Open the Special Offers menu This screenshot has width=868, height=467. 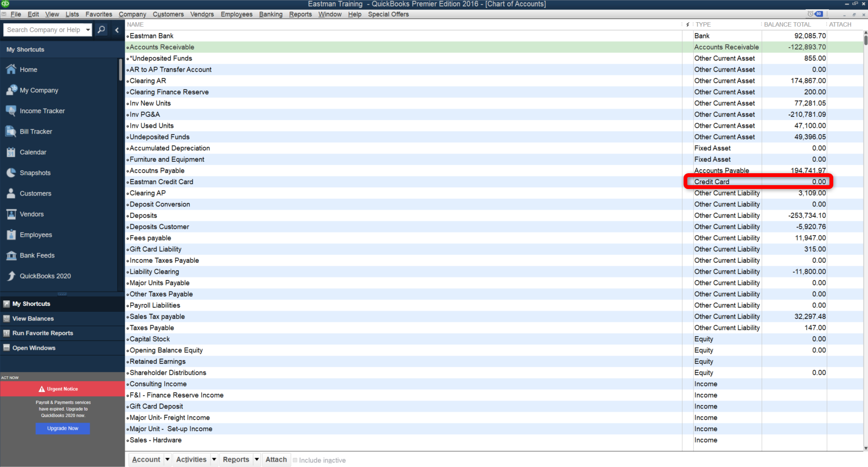[388, 14]
